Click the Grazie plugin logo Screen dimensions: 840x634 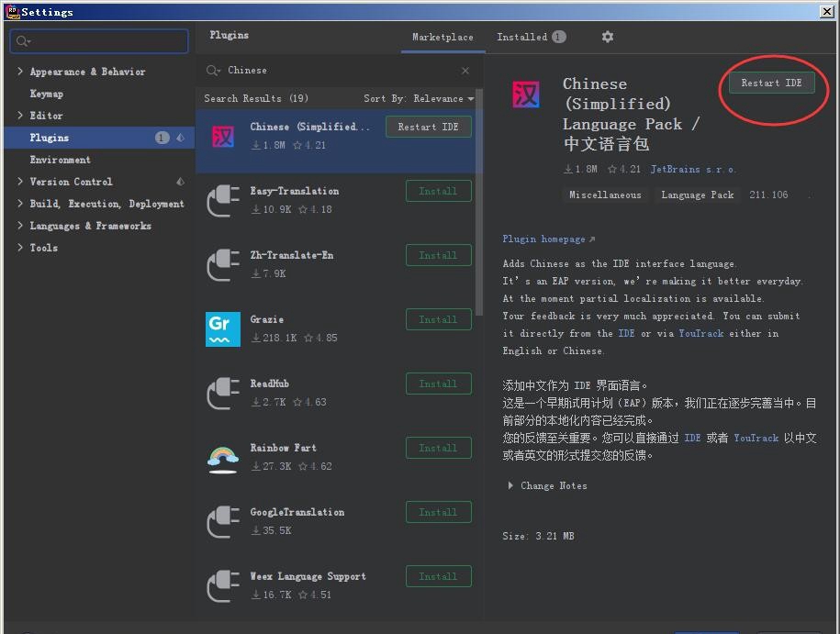point(223,328)
